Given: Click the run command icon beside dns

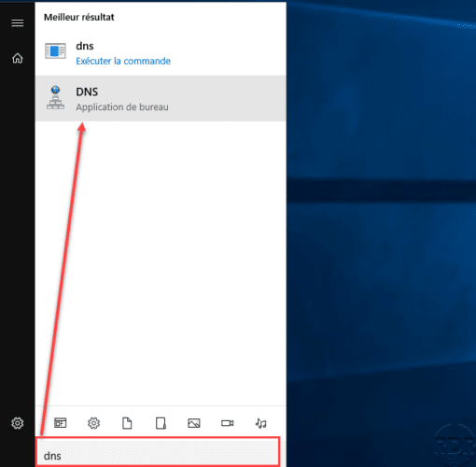Looking at the screenshot, I should [55, 50].
